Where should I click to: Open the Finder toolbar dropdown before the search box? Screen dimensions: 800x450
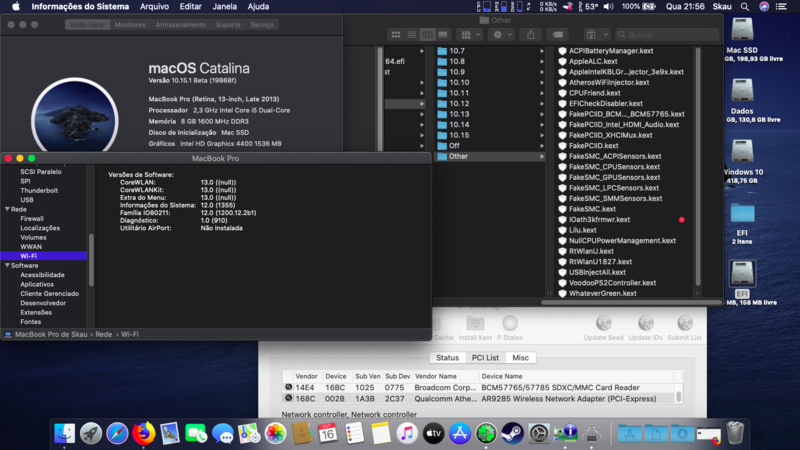[x=596, y=35]
